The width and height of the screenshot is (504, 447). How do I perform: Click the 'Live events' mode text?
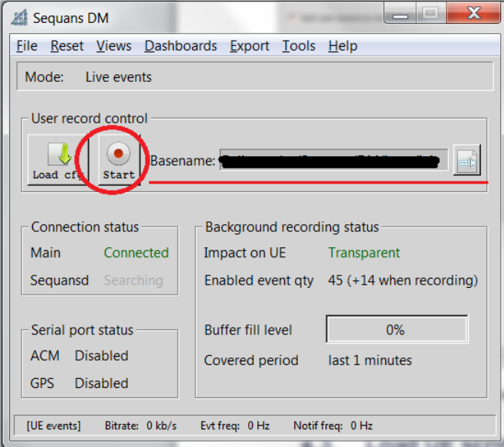tap(119, 77)
